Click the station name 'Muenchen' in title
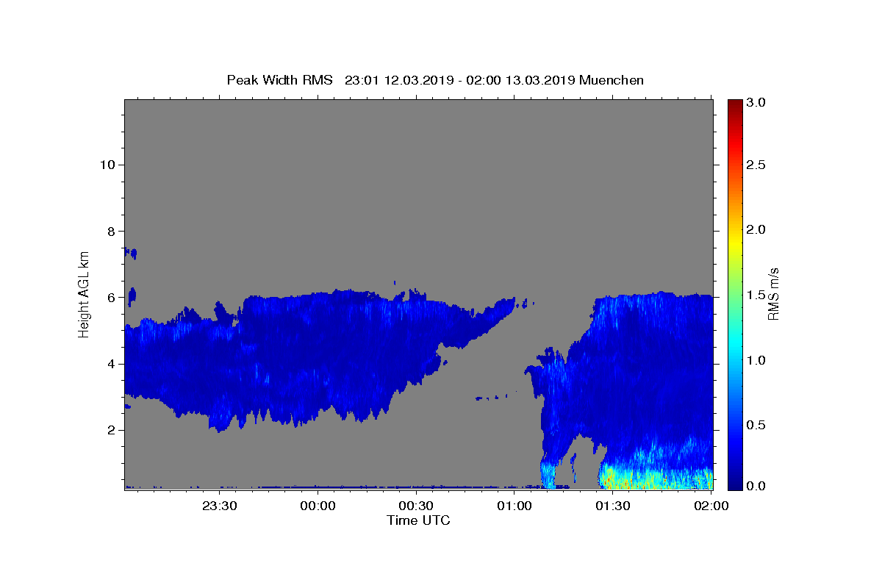 (x=612, y=80)
